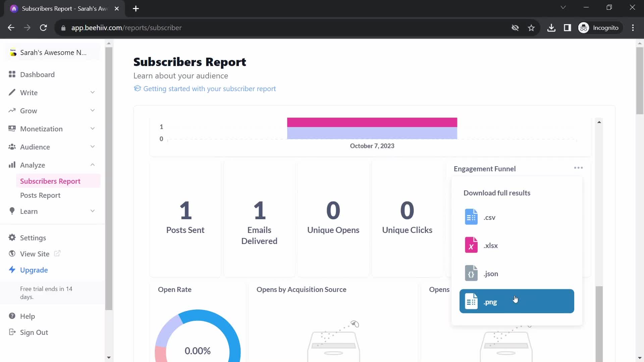Toggle incognito mode icon in address bar

tap(584, 28)
